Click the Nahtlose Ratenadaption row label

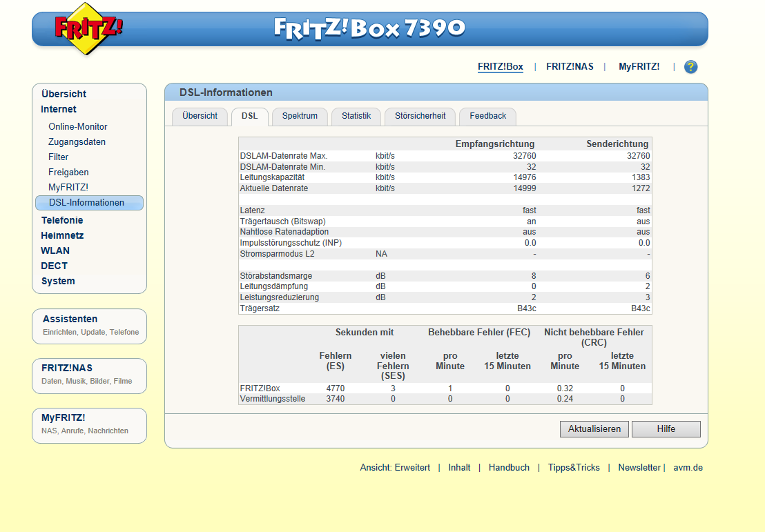(x=284, y=232)
